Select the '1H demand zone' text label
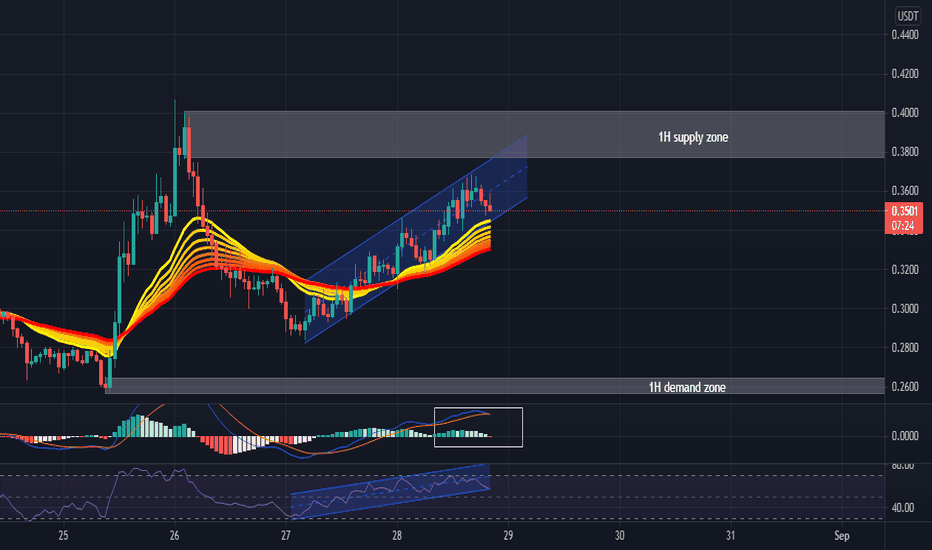Viewport: 932px width, 550px height. (687, 388)
